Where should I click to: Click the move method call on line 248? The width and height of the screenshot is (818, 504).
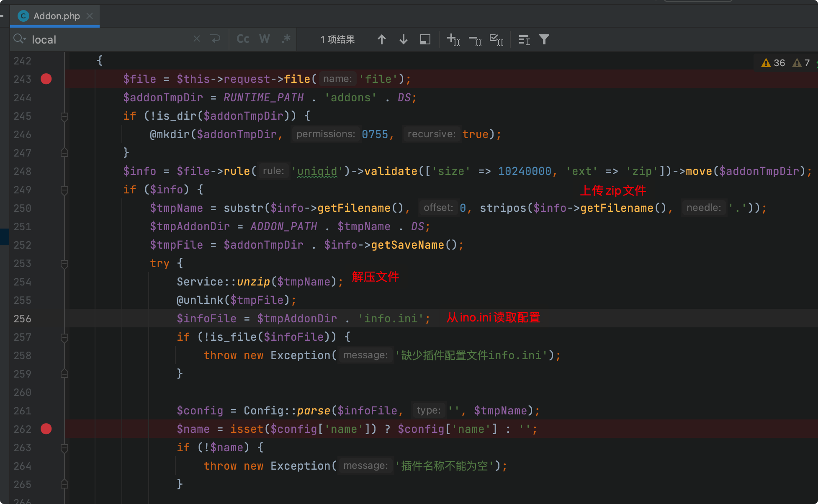click(x=699, y=171)
